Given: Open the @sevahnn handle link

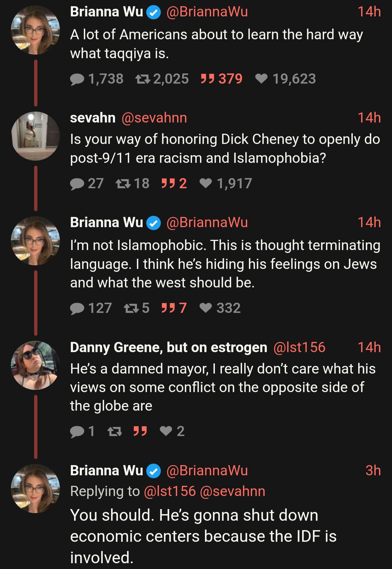Looking at the screenshot, I should [154, 118].
